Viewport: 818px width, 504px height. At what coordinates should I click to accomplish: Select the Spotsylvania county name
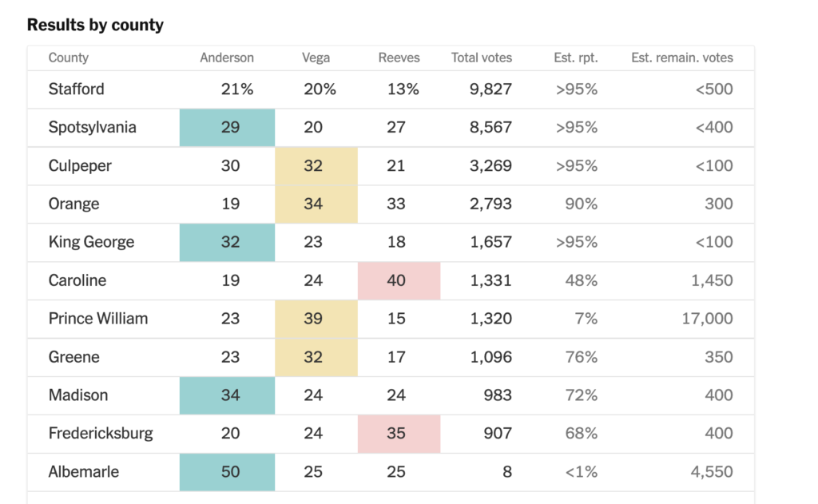pos(93,128)
